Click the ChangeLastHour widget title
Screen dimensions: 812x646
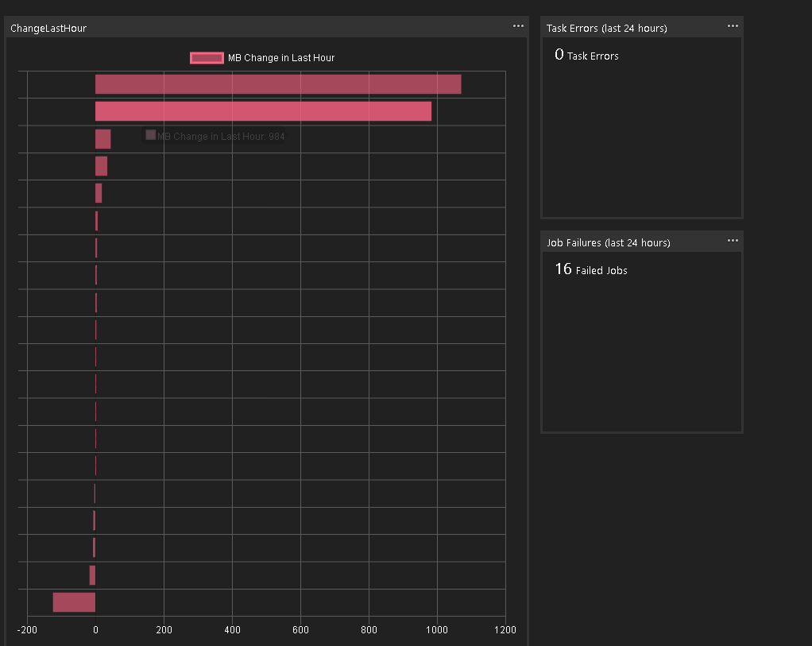click(x=48, y=29)
